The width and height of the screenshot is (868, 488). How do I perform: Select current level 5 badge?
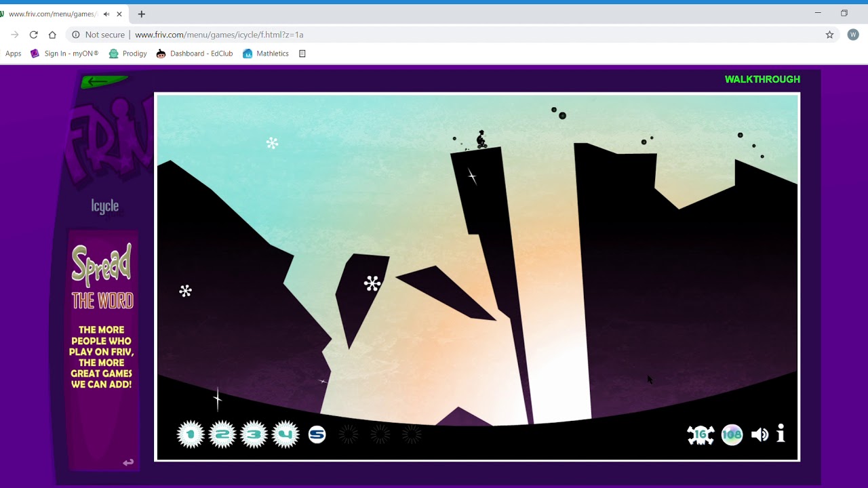point(317,434)
